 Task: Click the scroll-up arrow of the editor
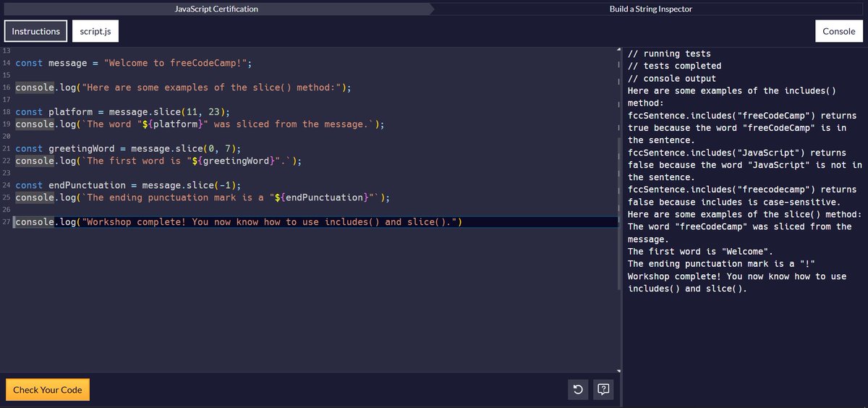[618, 51]
